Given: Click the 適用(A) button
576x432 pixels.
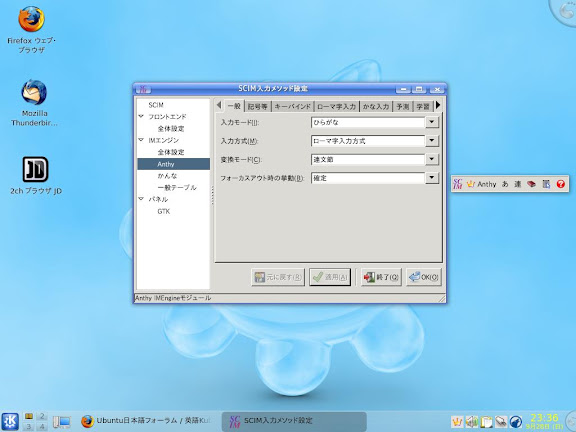Looking at the screenshot, I should coord(330,277).
